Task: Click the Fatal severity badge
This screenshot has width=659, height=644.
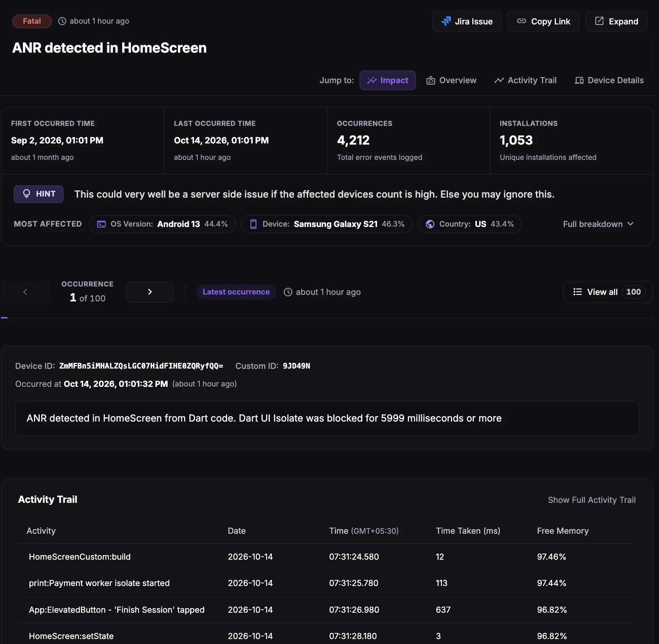Action: pos(32,21)
